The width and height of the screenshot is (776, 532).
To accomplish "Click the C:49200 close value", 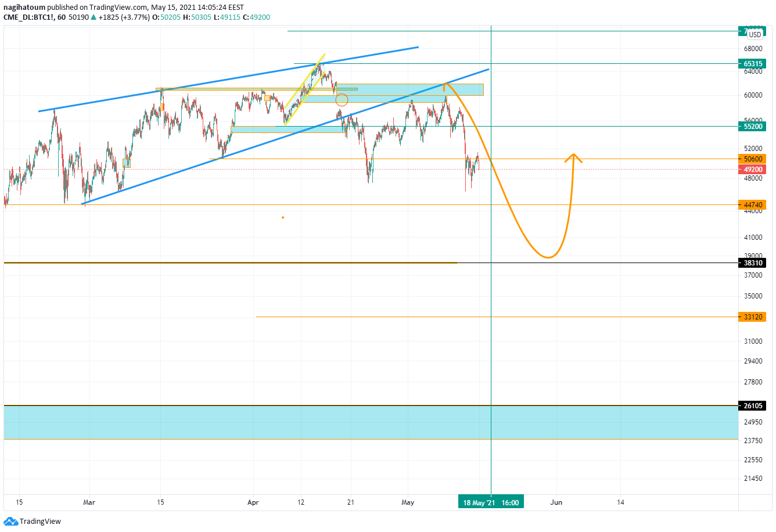I will coord(256,17).
